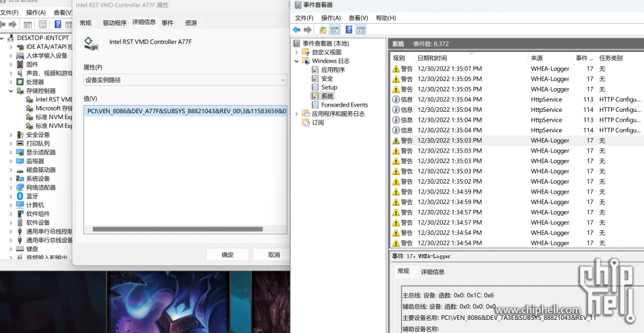Image resolution: width=644 pixels, height=333 pixels.
Task: Expand the 网络适配器 node
Action: pyautogui.click(x=11, y=188)
